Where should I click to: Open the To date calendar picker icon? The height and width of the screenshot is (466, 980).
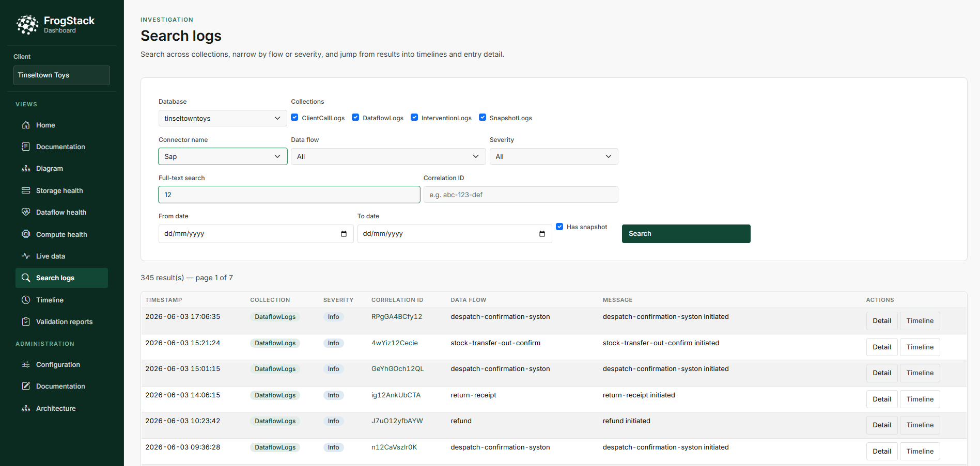[x=542, y=234]
